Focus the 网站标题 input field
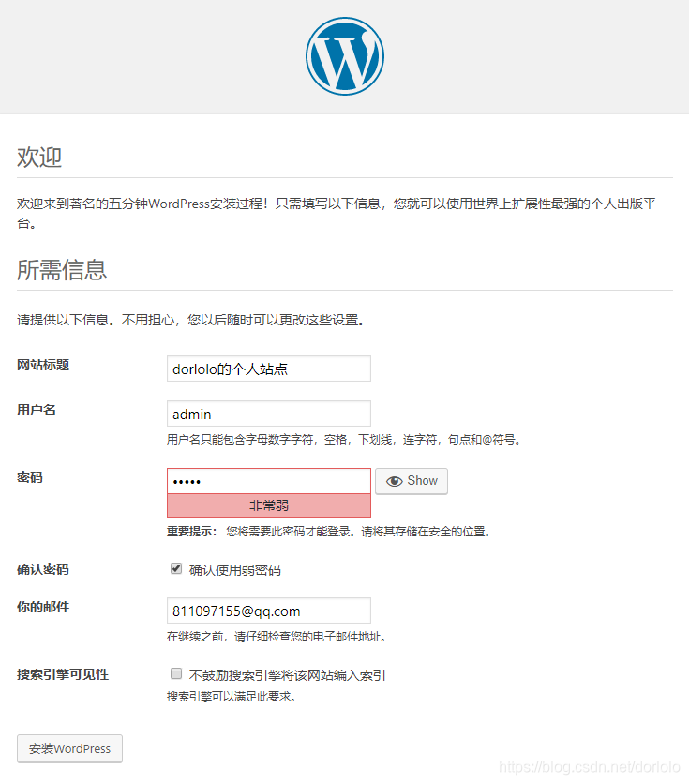 (269, 369)
